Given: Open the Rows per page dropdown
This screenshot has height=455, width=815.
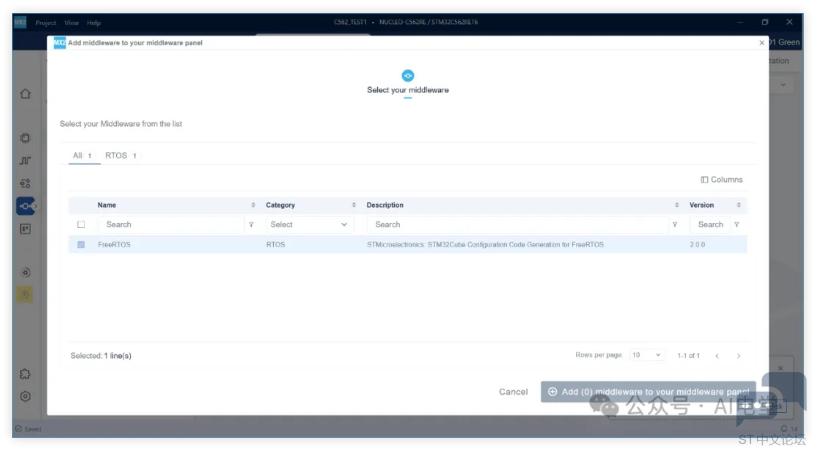Looking at the screenshot, I should coord(646,355).
